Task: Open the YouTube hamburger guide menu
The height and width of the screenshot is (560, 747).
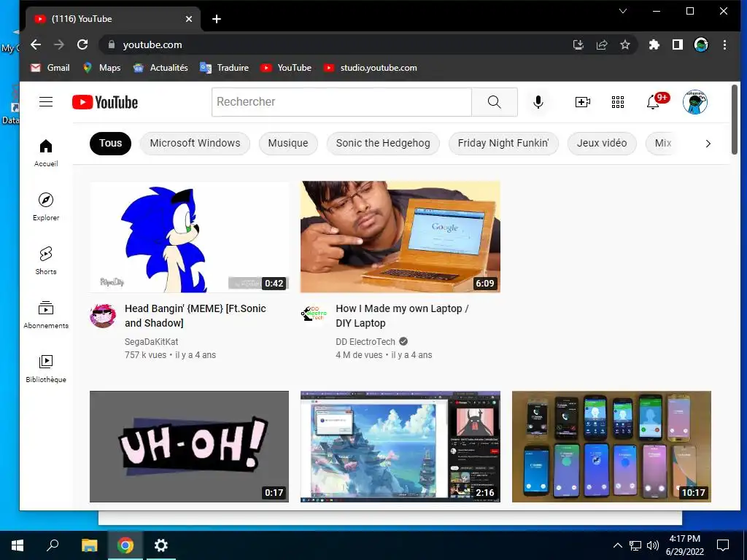Action: (46, 102)
